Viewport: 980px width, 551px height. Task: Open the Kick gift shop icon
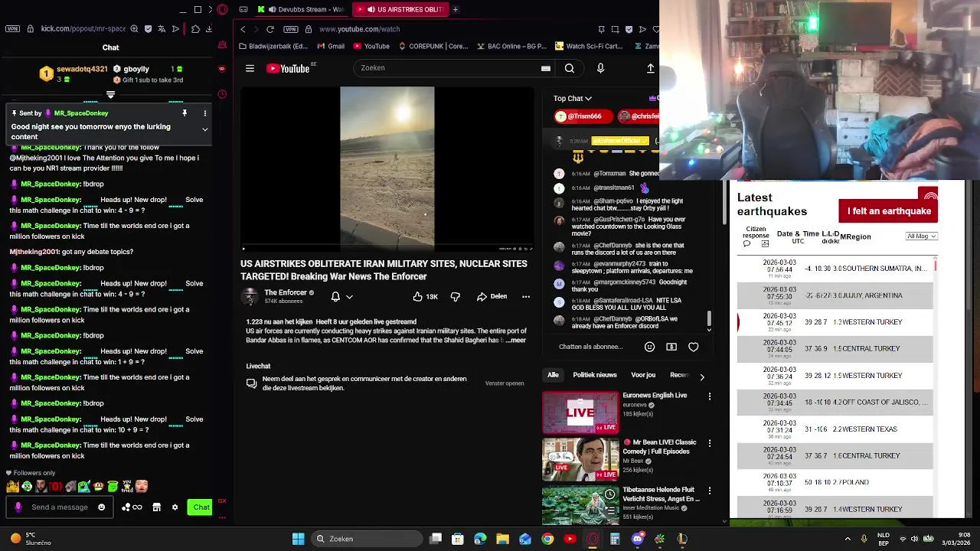(156, 507)
